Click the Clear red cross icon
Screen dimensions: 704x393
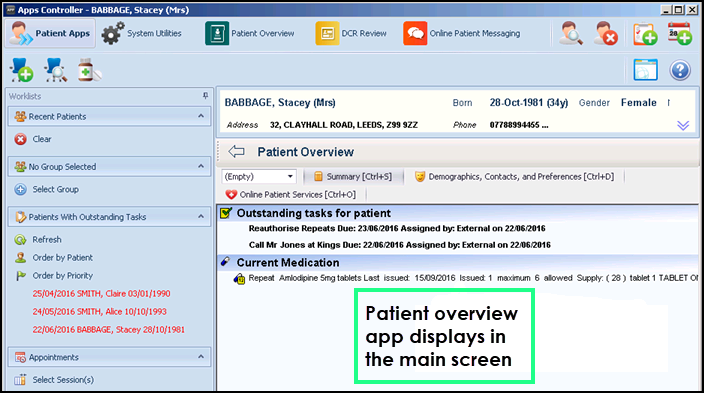pyautogui.click(x=20, y=139)
